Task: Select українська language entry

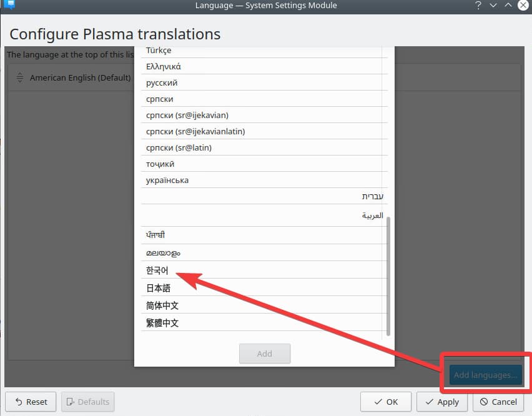Action: point(167,181)
